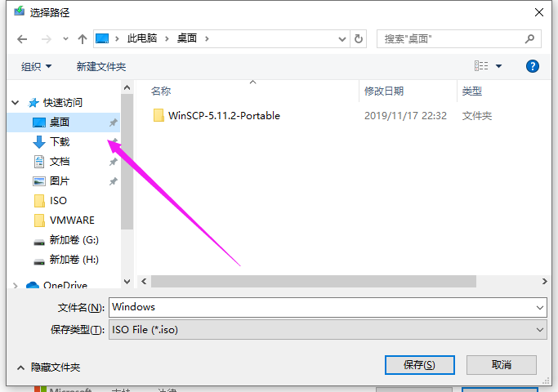Collapse the 快速访问 quick access tree
This screenshot has width=558, height=392.
(15, 103)
